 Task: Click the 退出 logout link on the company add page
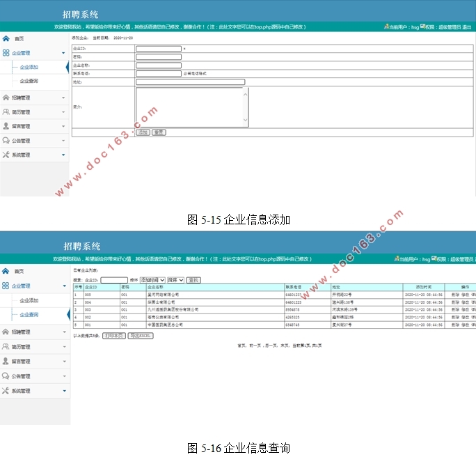click(467, 27)
